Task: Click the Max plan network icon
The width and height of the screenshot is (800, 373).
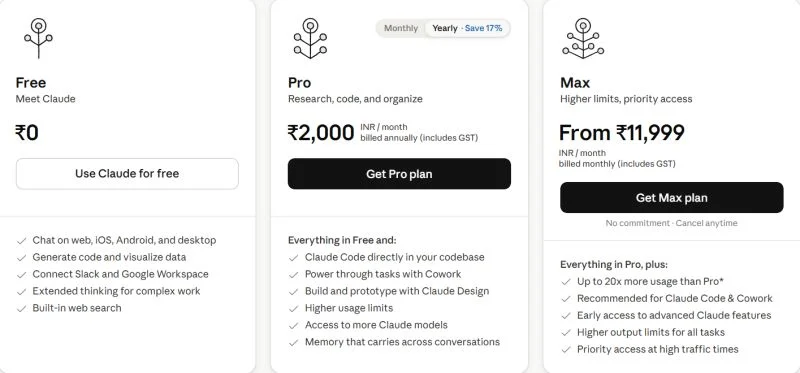Action: (x=583, y=38)
